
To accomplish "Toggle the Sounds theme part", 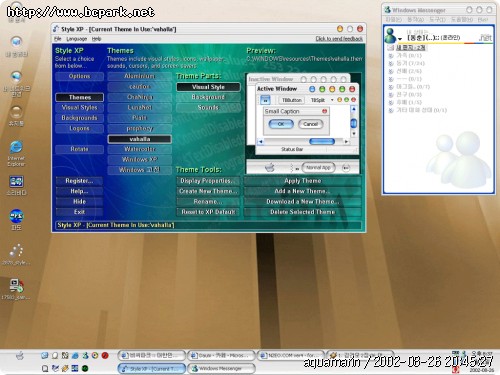I will coord(208,108).
